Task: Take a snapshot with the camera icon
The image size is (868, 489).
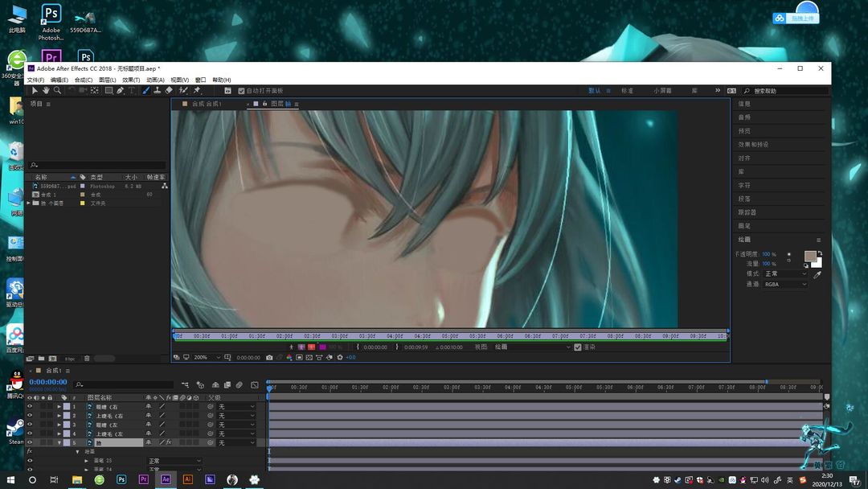Action: pyautogui.click(x=269, y=358)
